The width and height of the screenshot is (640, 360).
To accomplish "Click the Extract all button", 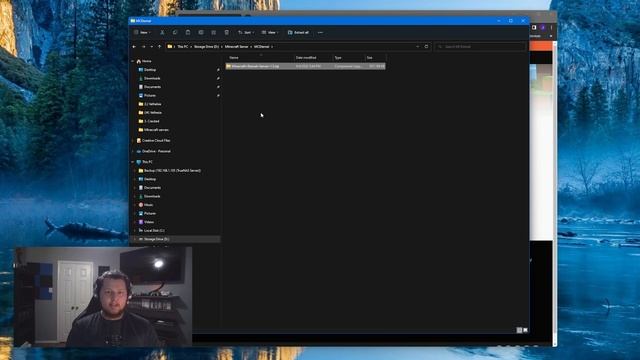I will pos(298,32).
